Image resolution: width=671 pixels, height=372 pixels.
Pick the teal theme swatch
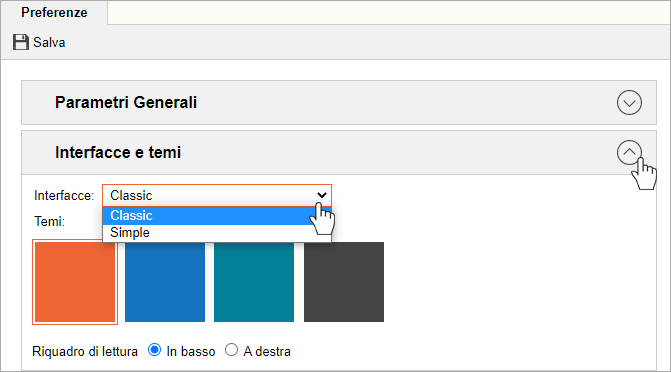(254, 282)
